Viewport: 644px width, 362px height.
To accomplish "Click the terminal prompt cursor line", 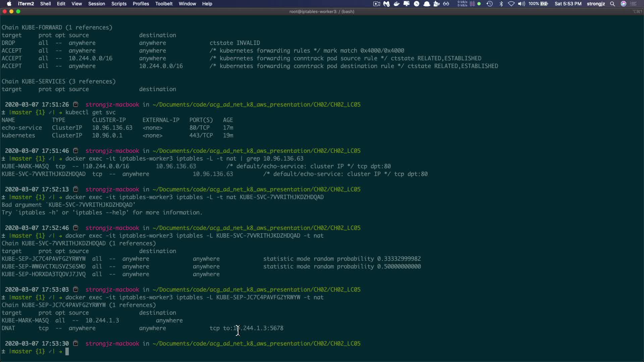I will click(67, 351).
